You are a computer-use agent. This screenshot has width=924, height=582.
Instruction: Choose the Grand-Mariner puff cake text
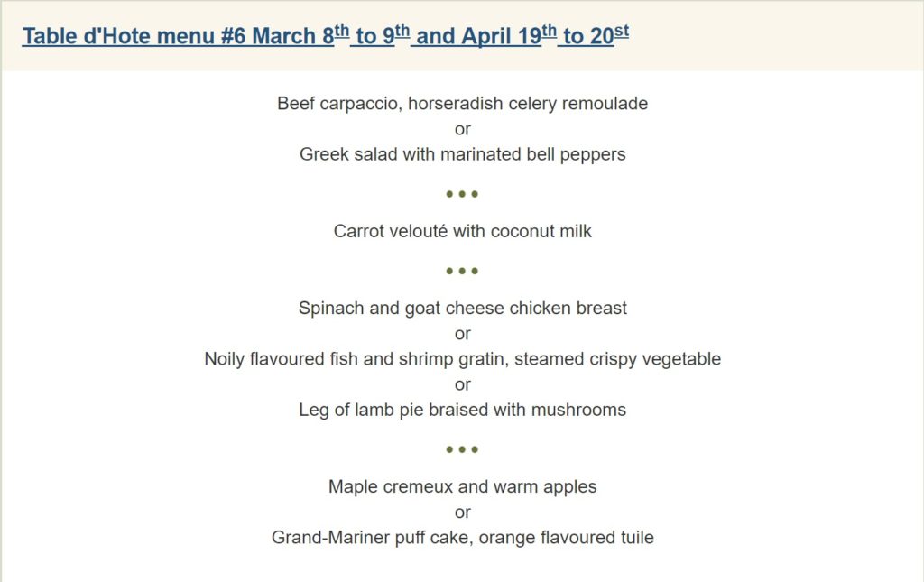(370, 538)
